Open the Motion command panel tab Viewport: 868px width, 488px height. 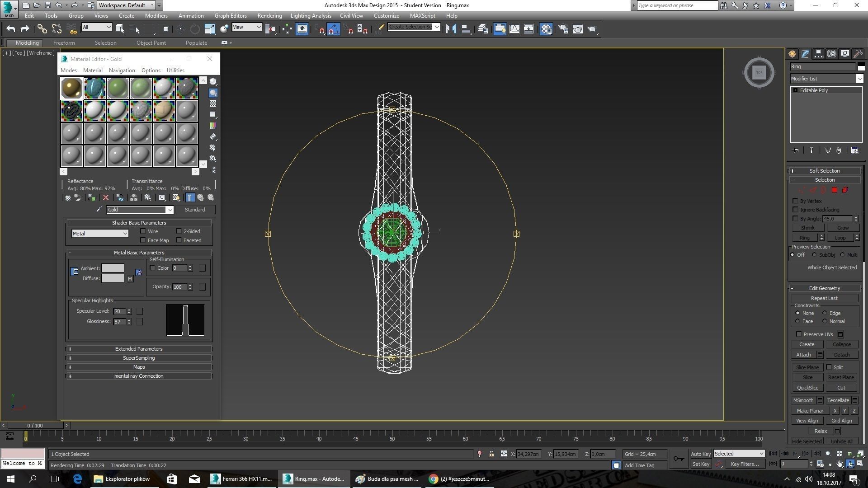pyautogui.click(x=831, y=54)
